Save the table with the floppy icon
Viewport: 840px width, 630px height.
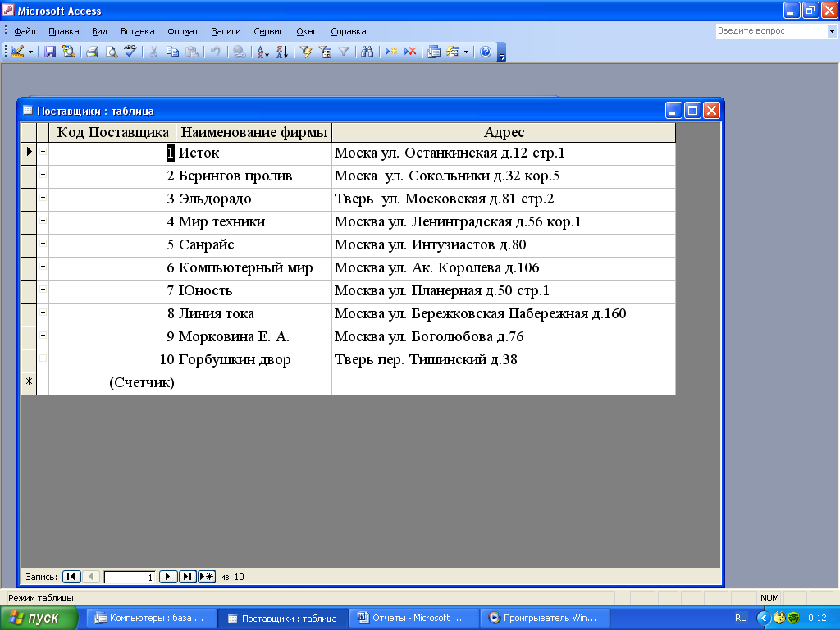50,52
